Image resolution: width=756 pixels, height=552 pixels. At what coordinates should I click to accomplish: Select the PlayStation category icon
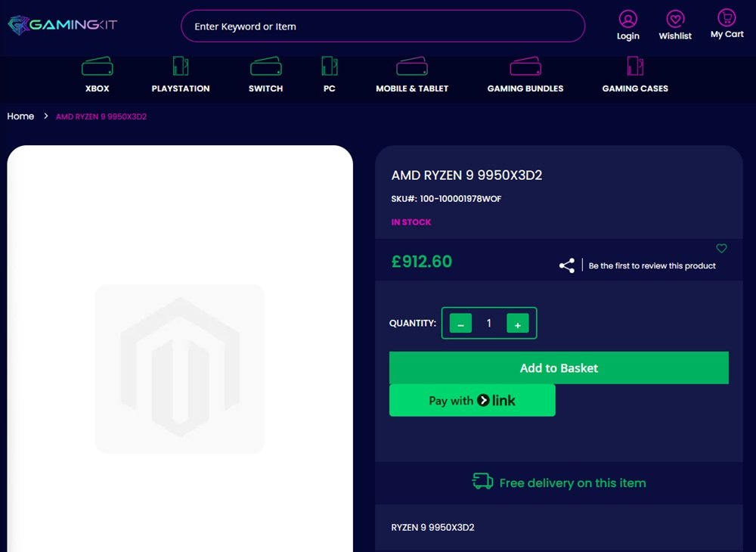click(x=180, y=67)
